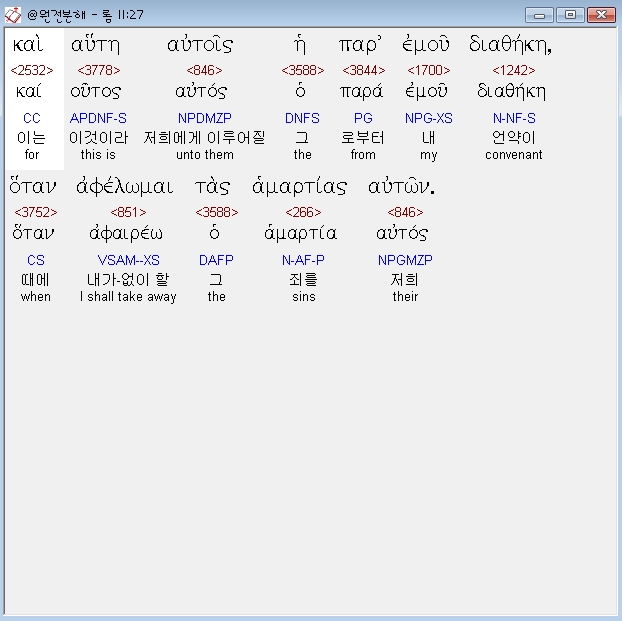The height and width of the screenshot is (621, 622).
Task: Open Strong's number <3844>
Action: pyautogui.click(x=364, y=70)
